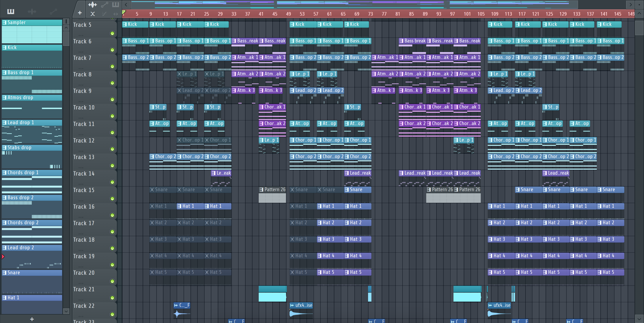Click the Lead drop 2 pattern icon
This screenshot has width=644, height=323.
click(x=4, y=247)
